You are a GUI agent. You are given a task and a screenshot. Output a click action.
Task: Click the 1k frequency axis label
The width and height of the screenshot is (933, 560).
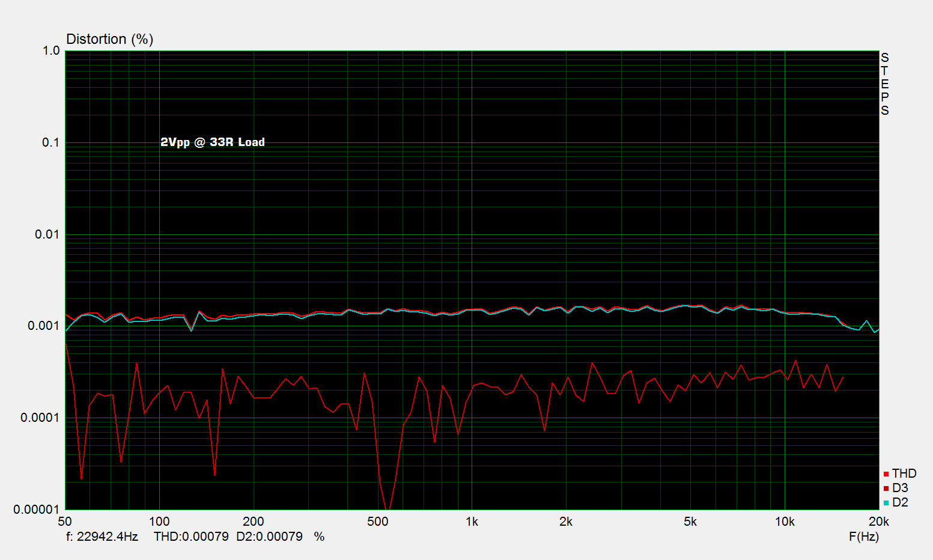coord(472,522)
